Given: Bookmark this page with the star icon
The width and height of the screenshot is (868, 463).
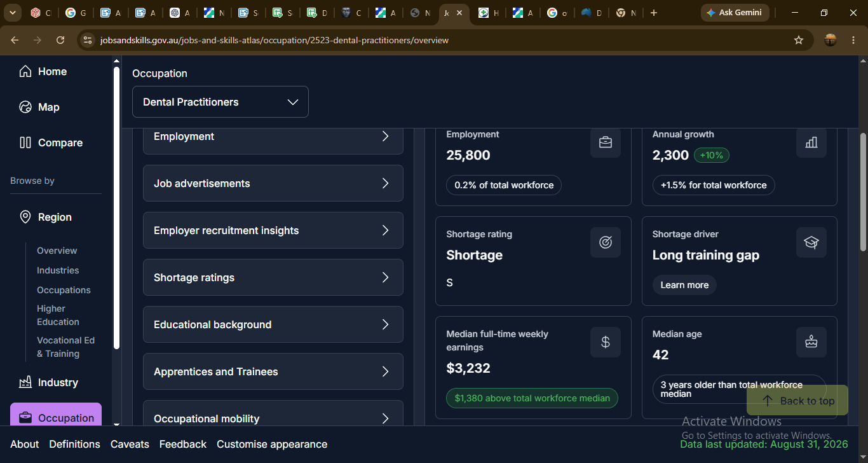Looking at the screenshot, I should [799, 40].
